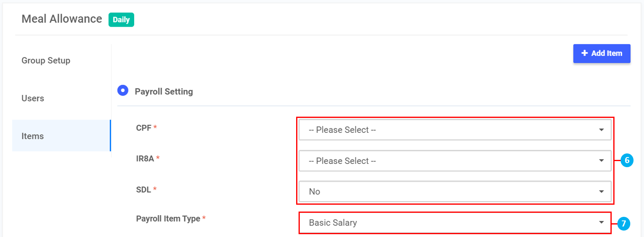Click the CPF dropdown caret arrow

(x=601, y=130)
